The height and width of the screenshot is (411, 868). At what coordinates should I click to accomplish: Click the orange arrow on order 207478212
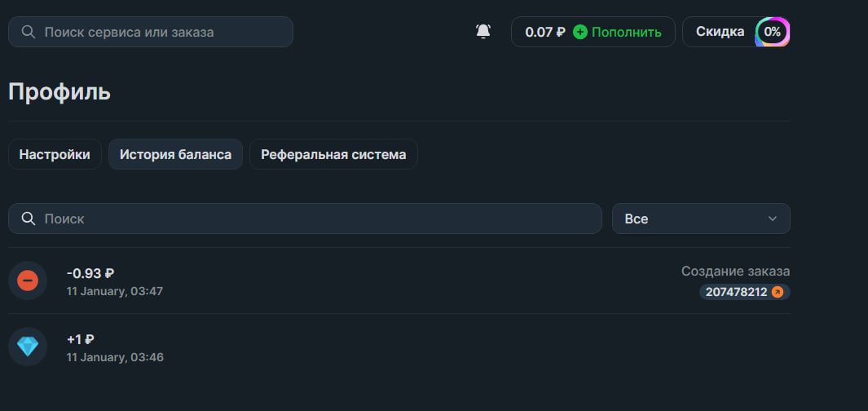[x=778, y=292]
